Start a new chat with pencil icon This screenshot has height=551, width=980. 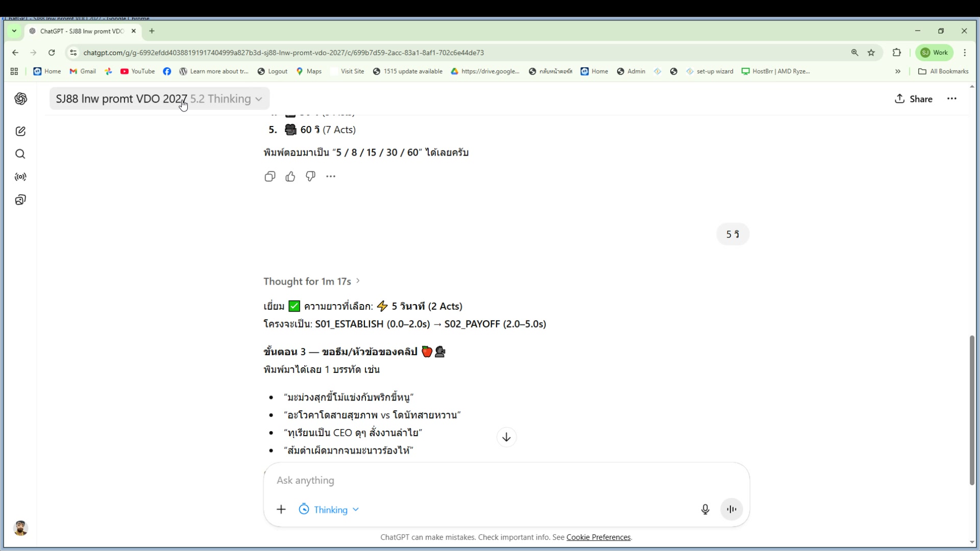(20, 132)
